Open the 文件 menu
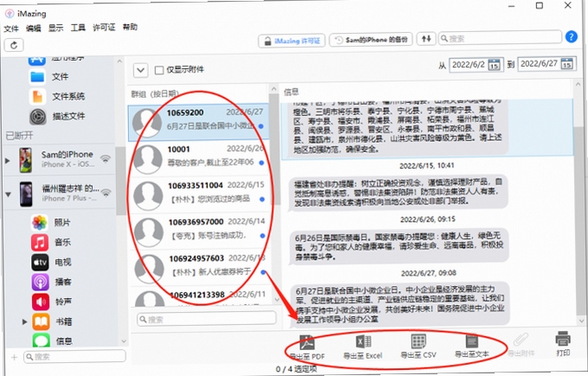Screen dimensions: 588x376 point(11,29)
